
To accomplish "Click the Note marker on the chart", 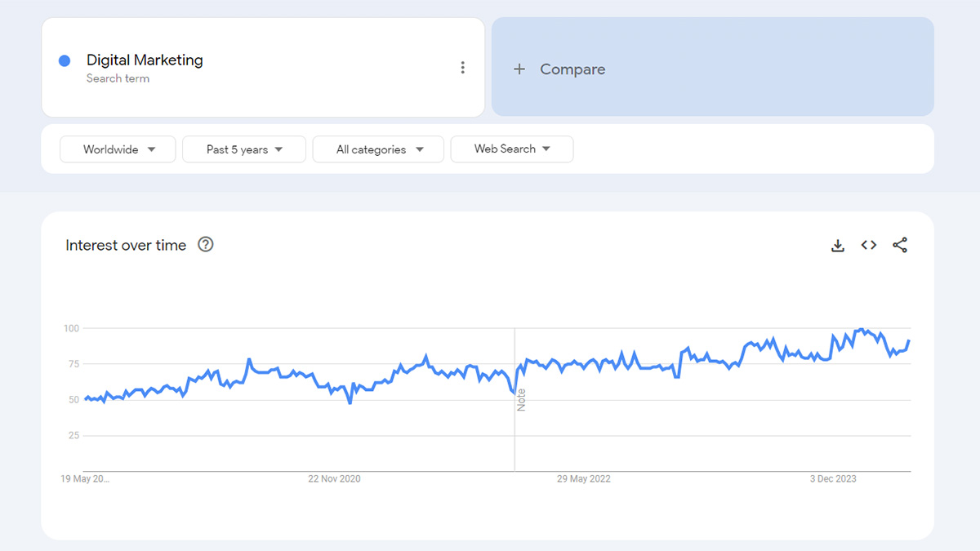I will 521,400.
